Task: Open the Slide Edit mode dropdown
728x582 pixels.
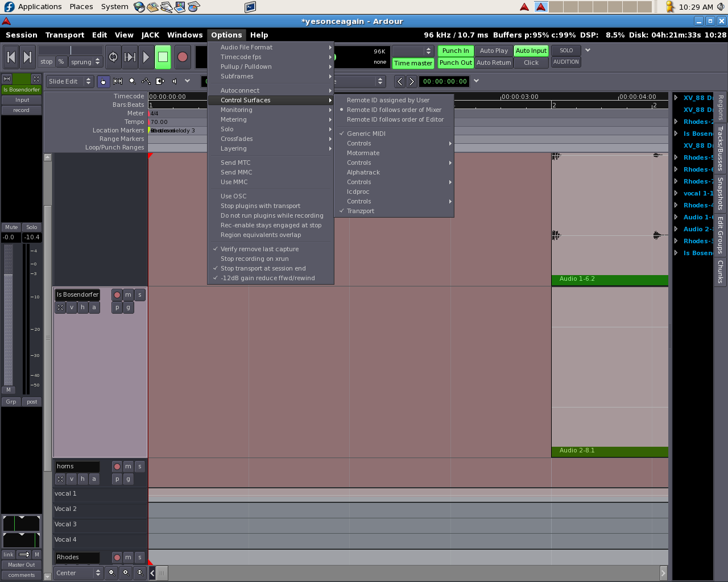Action: 70,81
